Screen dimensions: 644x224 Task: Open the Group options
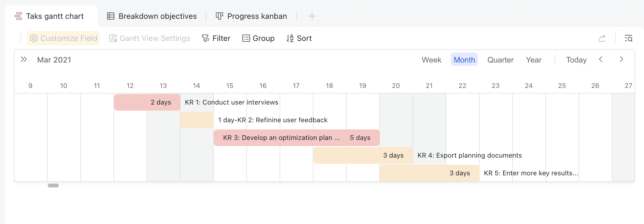pos(258,38)
